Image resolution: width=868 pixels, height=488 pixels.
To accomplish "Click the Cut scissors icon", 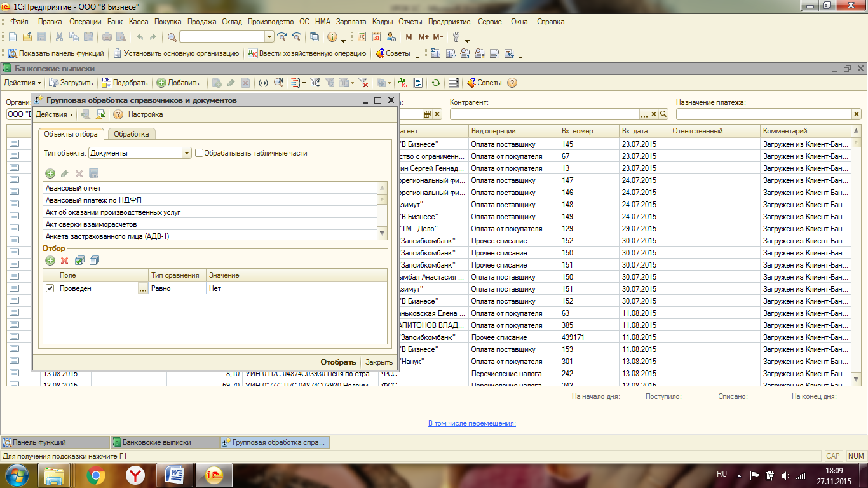I will [x=59, y=37].
